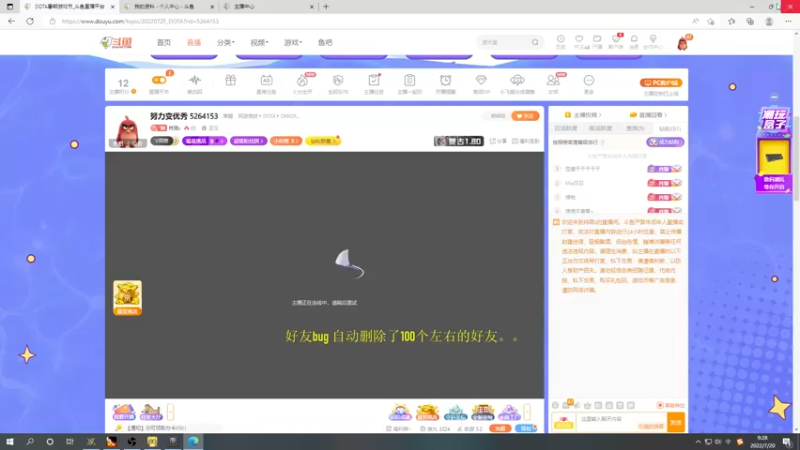Open the gift box icon

231,80
